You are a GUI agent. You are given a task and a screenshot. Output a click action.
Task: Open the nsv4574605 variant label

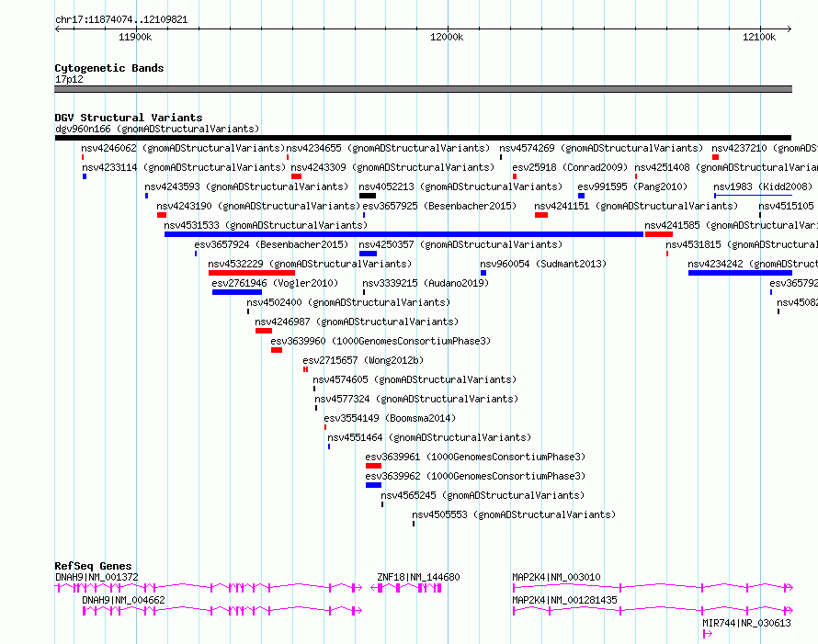pyautogui.click(x=415, y=379)
